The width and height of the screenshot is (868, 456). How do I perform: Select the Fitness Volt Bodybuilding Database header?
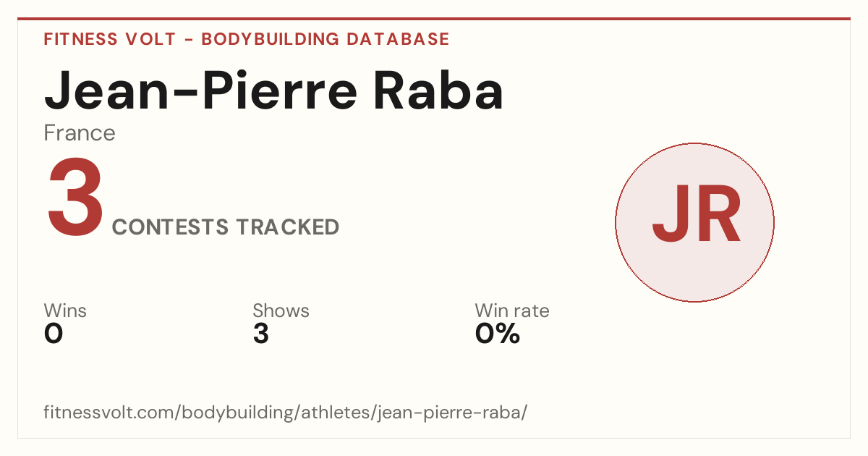point(247,39)
